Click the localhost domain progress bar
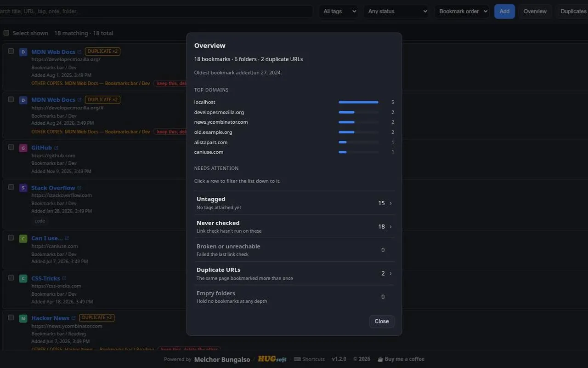 (x=358, y=102)
